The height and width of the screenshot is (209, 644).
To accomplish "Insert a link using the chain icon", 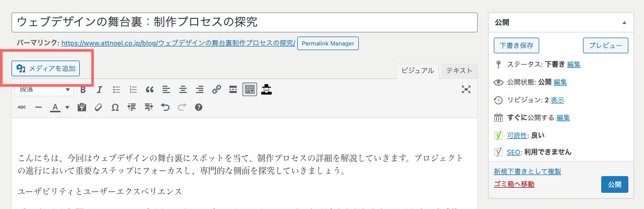I will coord(216,89).
